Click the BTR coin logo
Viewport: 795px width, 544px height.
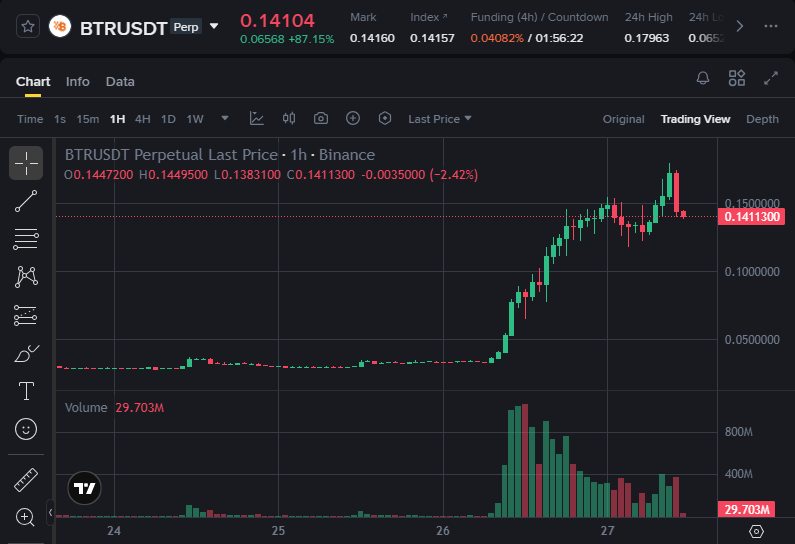[x=60, y=26]
